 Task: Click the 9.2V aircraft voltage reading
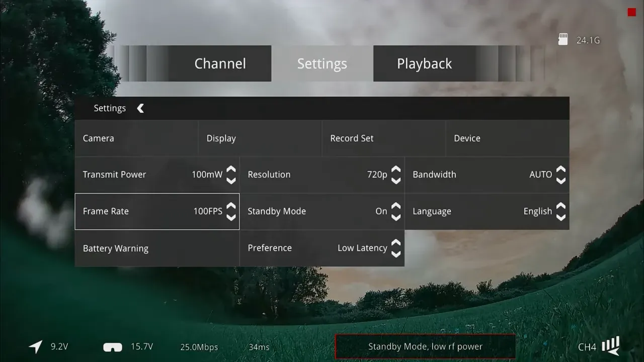click(x=59, y=346)
